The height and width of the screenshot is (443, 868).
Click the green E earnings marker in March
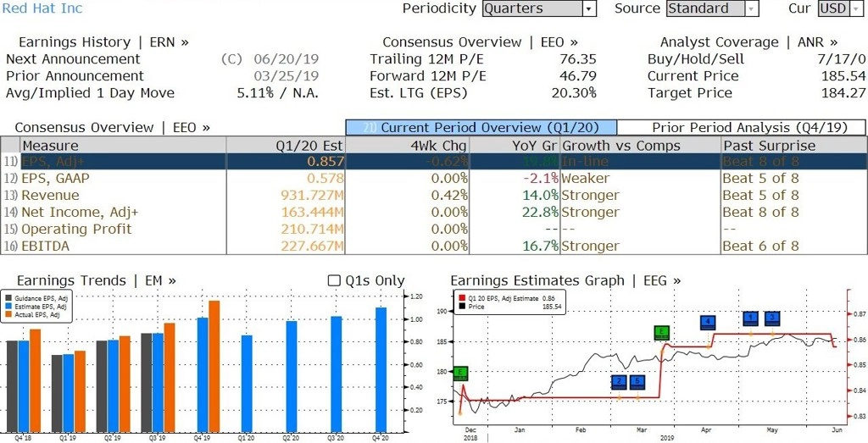661,332
